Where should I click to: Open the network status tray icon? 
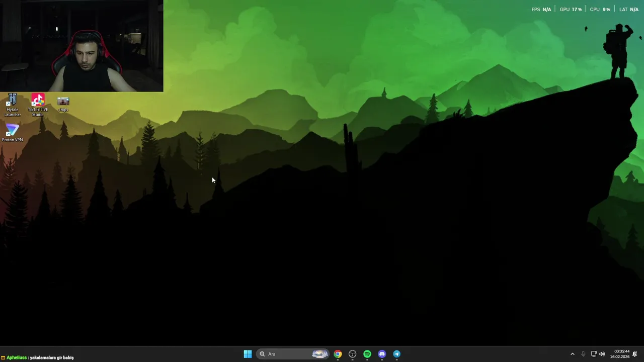(594, 354)
